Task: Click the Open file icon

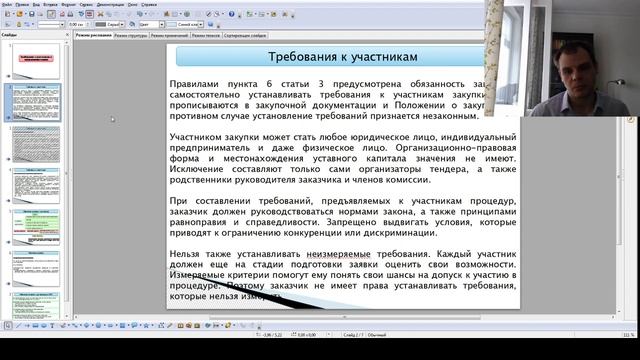Action: pyautogui.click(x=20, y=14)
